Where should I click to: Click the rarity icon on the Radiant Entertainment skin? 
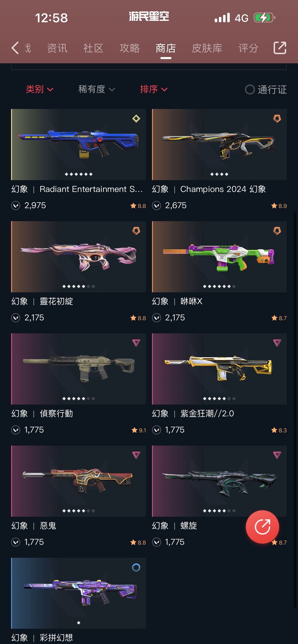(x=136, y=119)
